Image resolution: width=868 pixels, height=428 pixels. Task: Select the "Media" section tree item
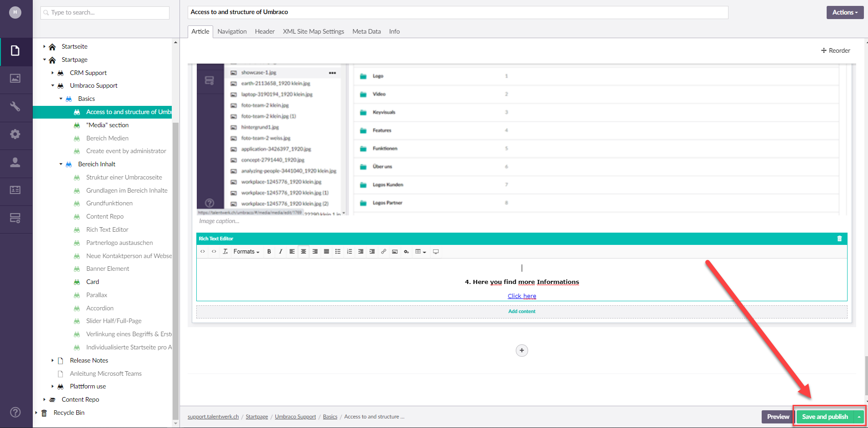[107, 125]
